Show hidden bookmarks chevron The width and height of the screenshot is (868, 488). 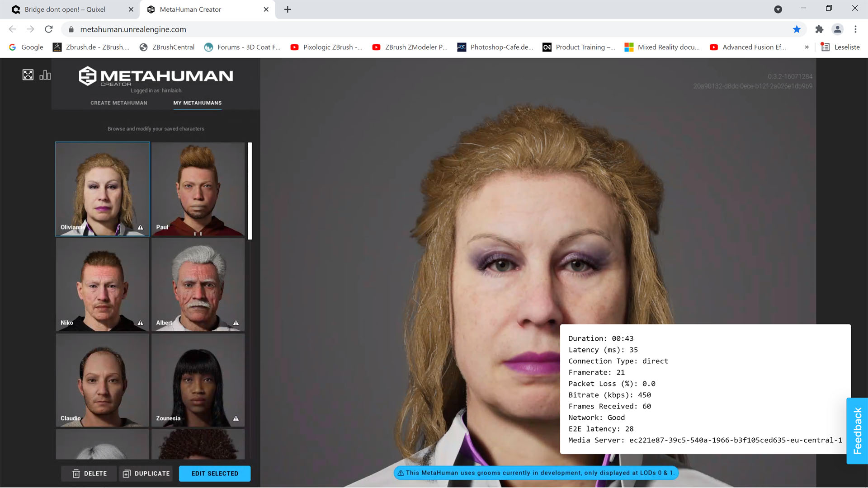[x=807, y=47]
